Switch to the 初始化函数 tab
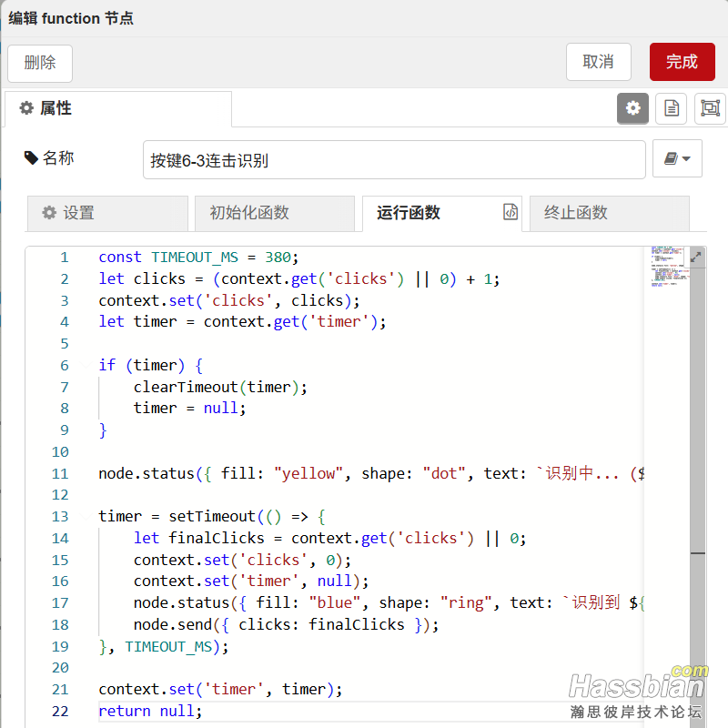Image resolution: width=728 pixels, height=728 pixels. coord(275,213)
